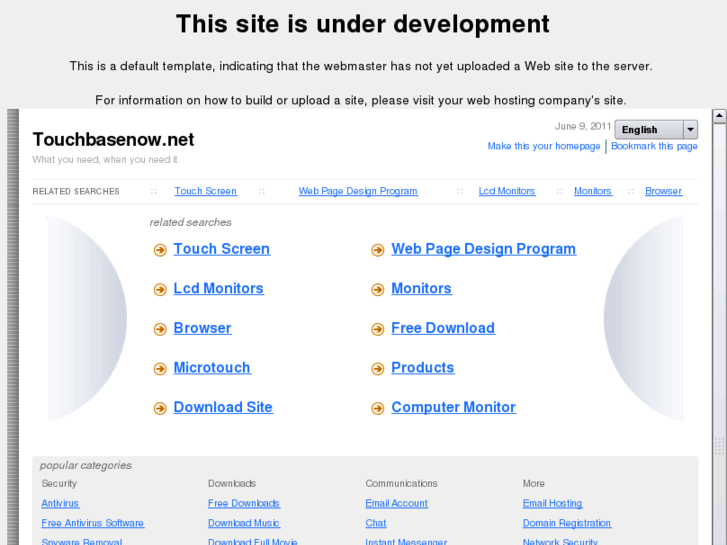Open Free Antivirus Software link

pos(92,523)
